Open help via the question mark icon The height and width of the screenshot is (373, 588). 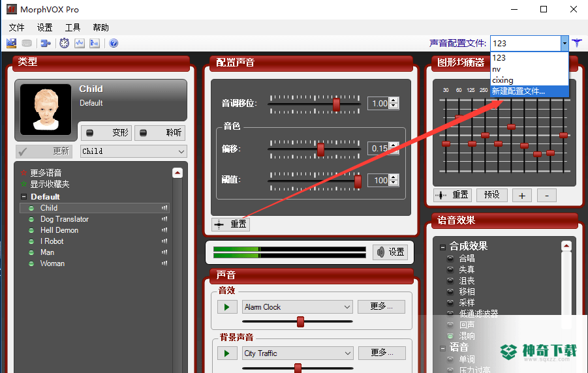coord(114,44)
